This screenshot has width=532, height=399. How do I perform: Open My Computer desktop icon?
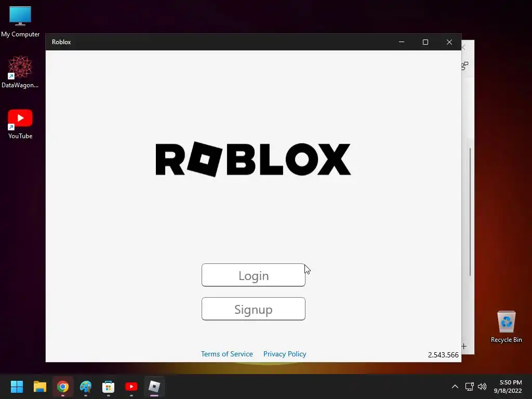coord(20,22)
